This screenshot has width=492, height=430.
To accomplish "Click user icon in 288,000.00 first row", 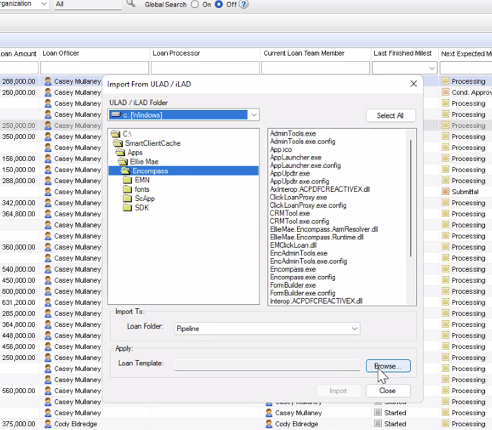I will 48,81.
